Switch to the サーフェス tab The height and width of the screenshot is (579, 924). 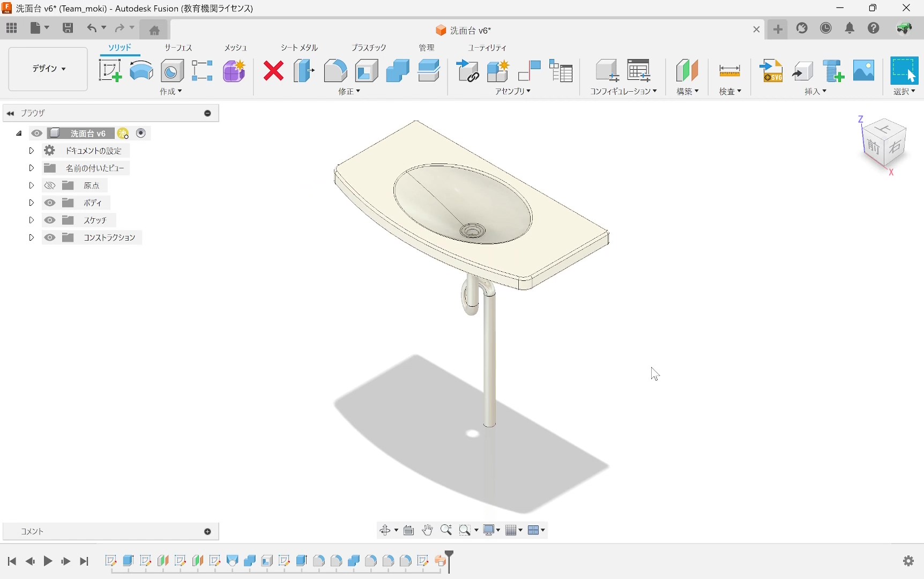pos(178,48)
